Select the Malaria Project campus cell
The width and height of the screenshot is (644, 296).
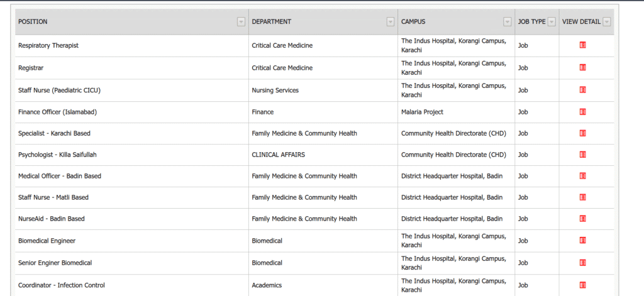422,112
